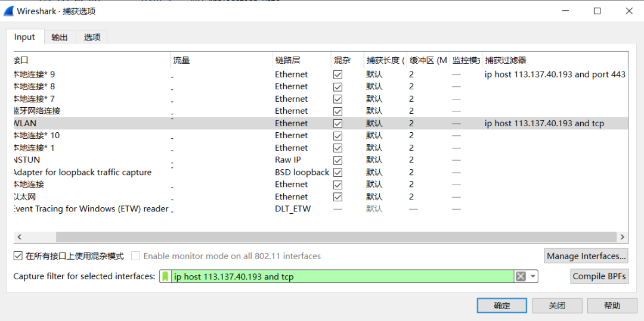Viewport: 644px width, 321px height.
Task: Toggle promiscuous checkbox for WLAN row
Action: point(338,123)
